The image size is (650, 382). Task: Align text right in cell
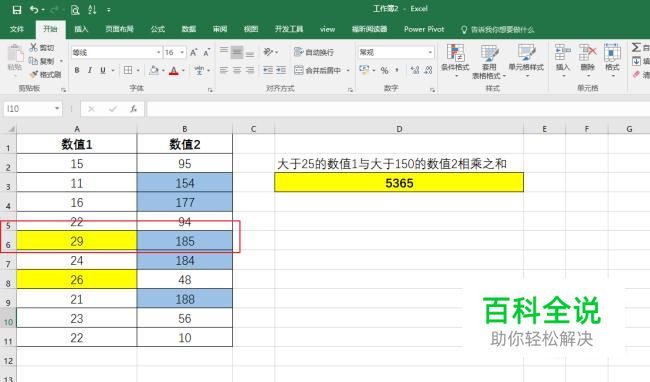click(250, 70)
